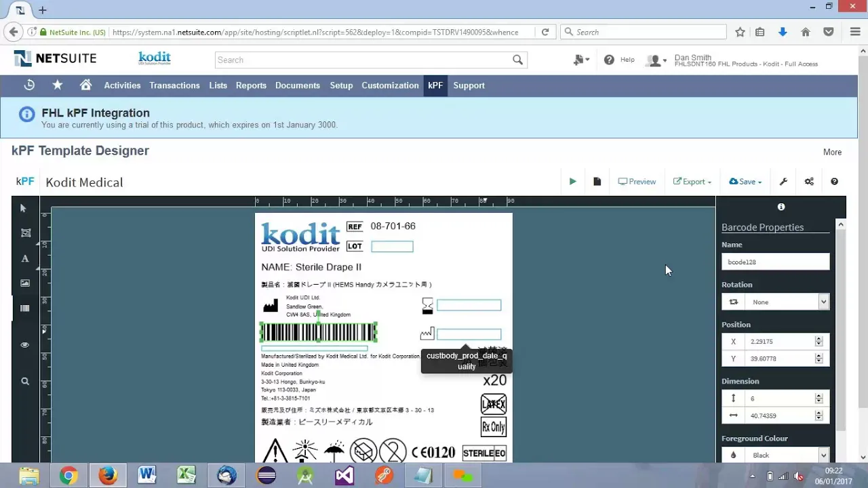Screen dimensions: 868x488
Task: Click the new document page icon
Action: (x=597, y=182)
